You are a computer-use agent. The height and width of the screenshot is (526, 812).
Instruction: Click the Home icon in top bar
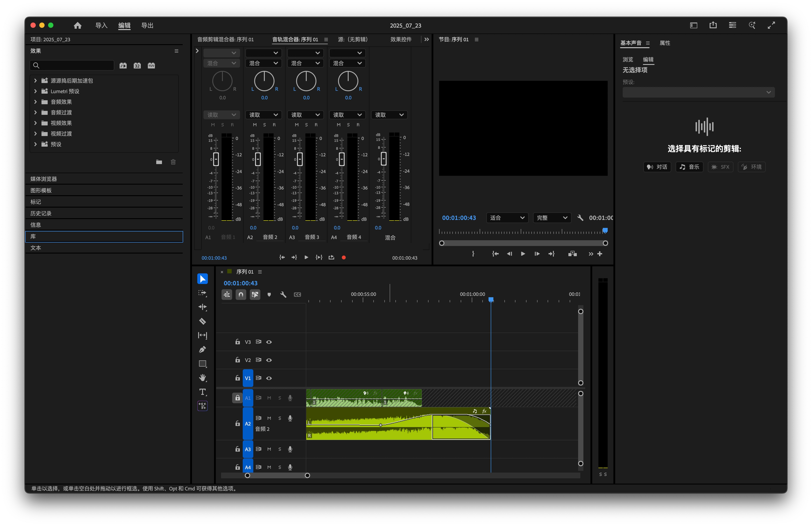(x=77, y=25)
